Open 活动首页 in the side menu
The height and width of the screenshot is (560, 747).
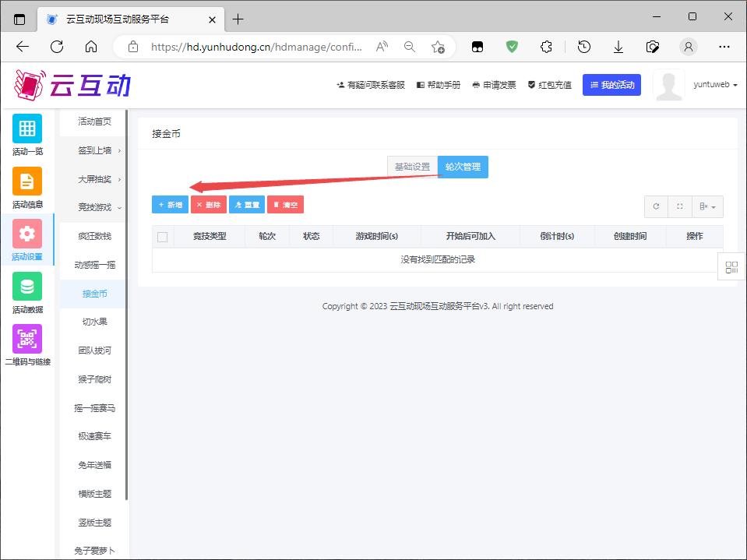(94, 122)
